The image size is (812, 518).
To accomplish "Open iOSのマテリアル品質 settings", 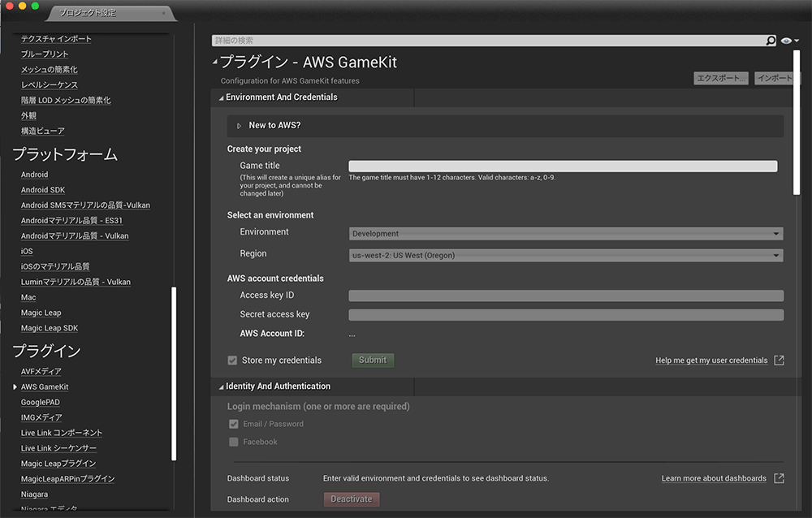I will pos(55,266).
